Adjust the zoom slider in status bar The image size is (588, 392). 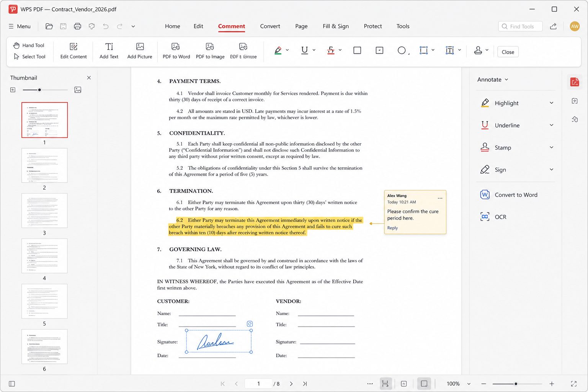pyautogui.click(x=517, y=384)
